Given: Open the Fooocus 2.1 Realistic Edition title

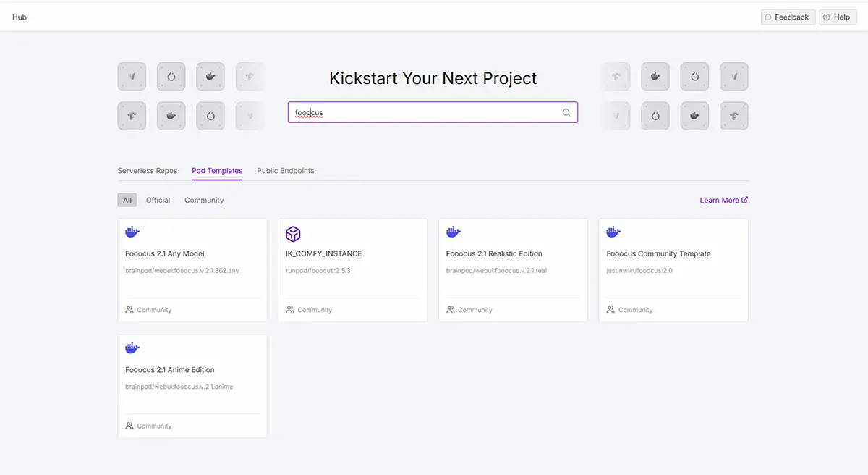Looking at the screenshot, I should pyautogui.click(x=494, y=253).
